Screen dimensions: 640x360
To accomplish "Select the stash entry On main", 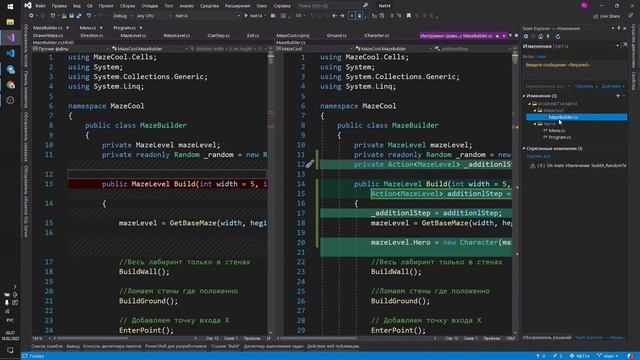I will click(x=578, y=166).
